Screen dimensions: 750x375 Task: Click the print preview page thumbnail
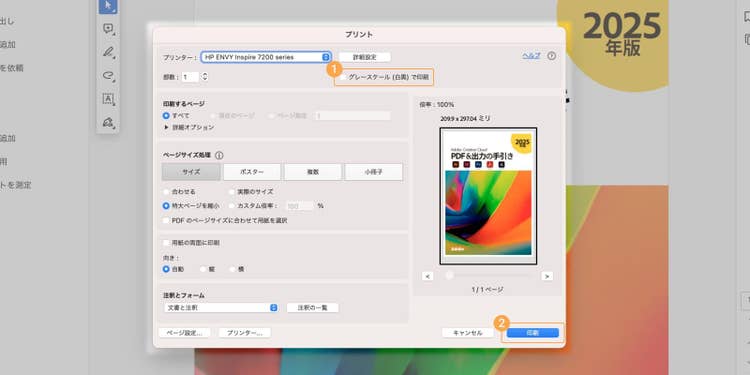point(488,196)
